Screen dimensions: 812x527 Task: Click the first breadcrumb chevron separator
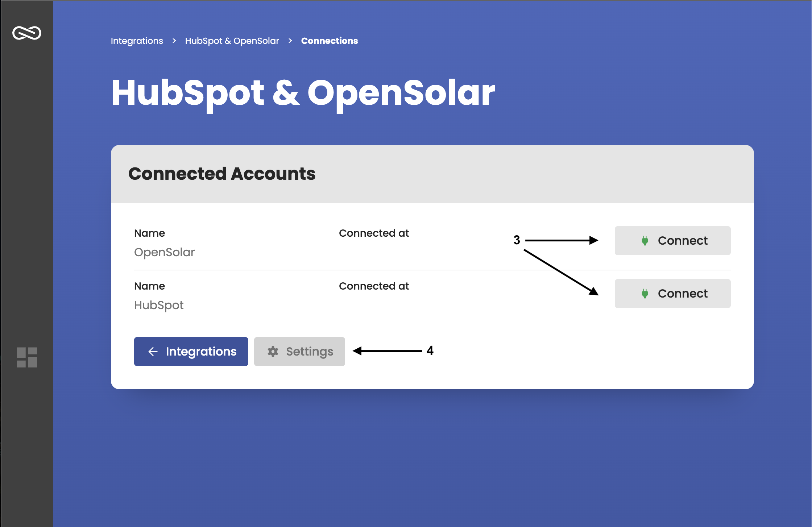[x=174, y=41]
